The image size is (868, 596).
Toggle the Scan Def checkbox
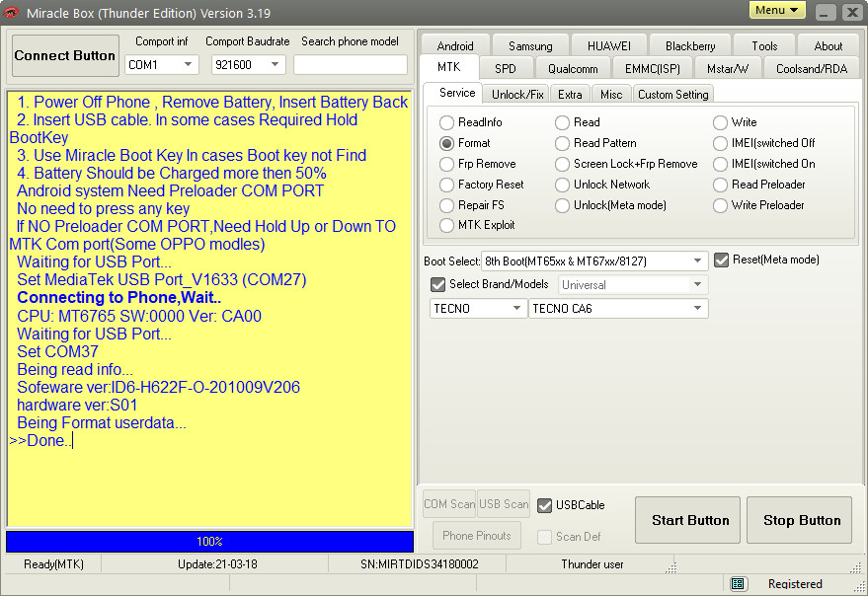pyautogui.click(x=545, y=537)
